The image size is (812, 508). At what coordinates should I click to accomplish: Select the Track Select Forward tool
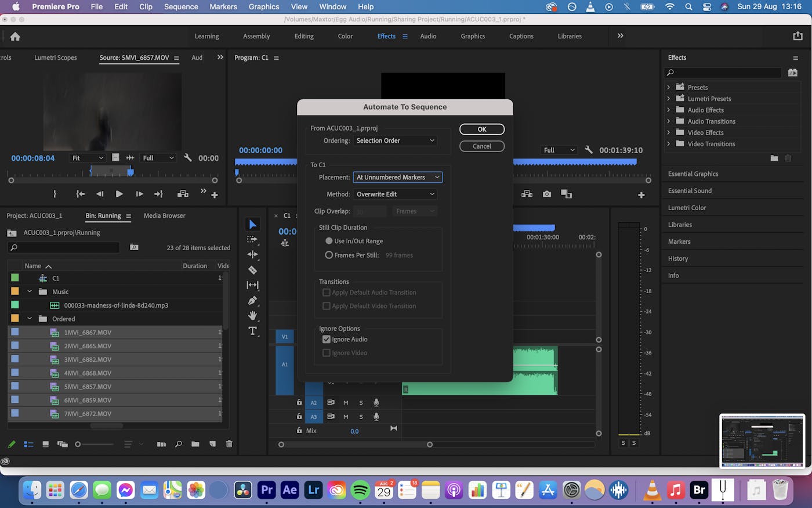pyautogui.click(x=252, y=239)
